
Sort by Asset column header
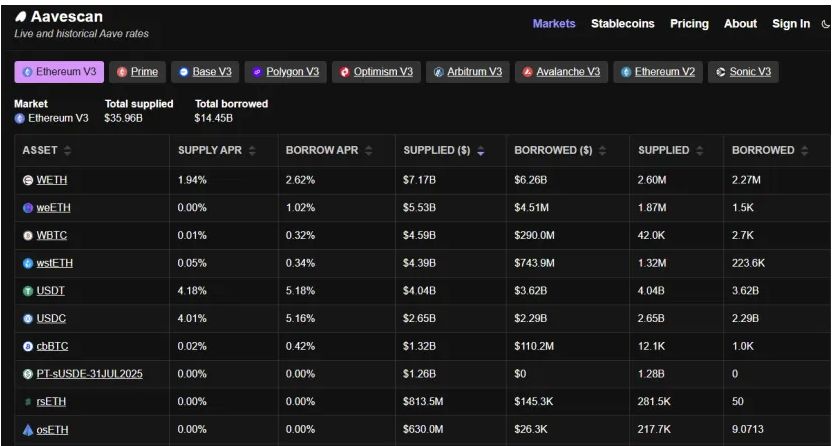(47, 150)
